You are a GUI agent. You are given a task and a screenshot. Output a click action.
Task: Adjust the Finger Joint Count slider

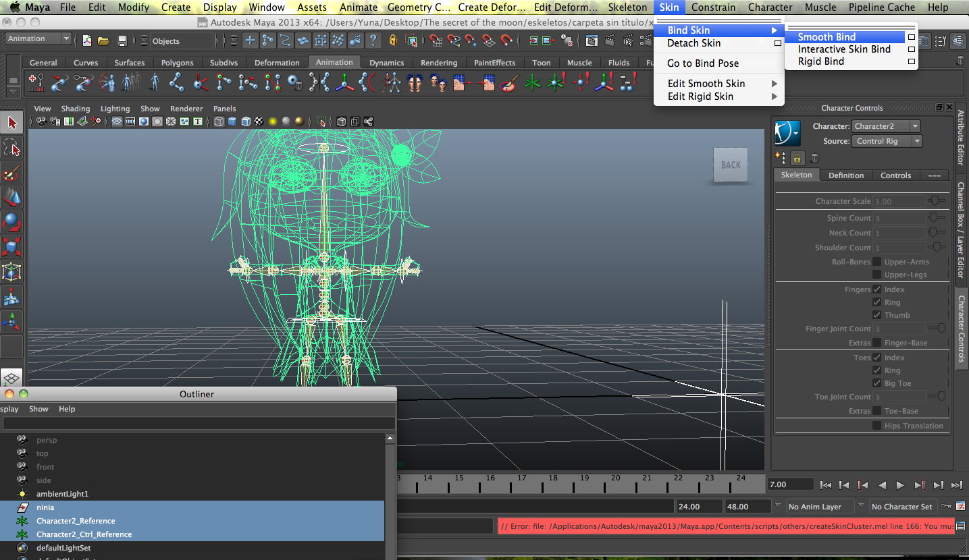point(937,329)
